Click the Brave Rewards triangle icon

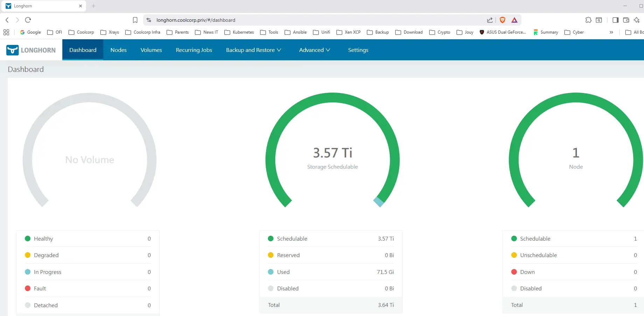[x=514, y=20]
